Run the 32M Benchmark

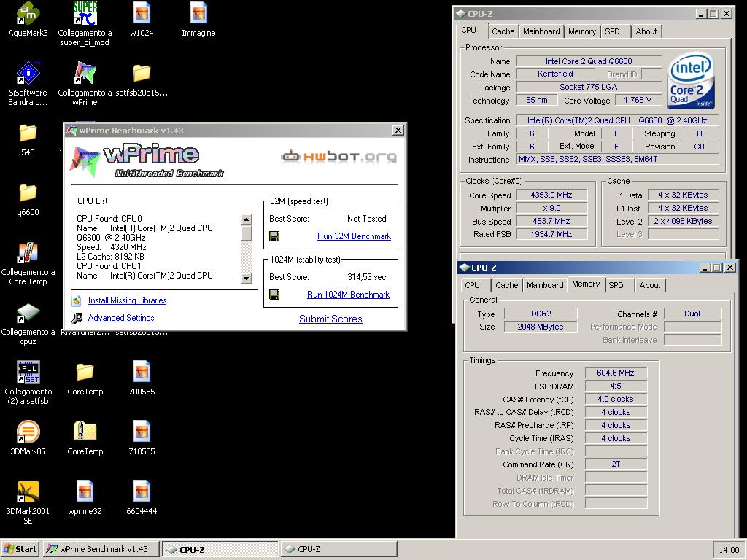pyautogui.click(x=354, y=236)
